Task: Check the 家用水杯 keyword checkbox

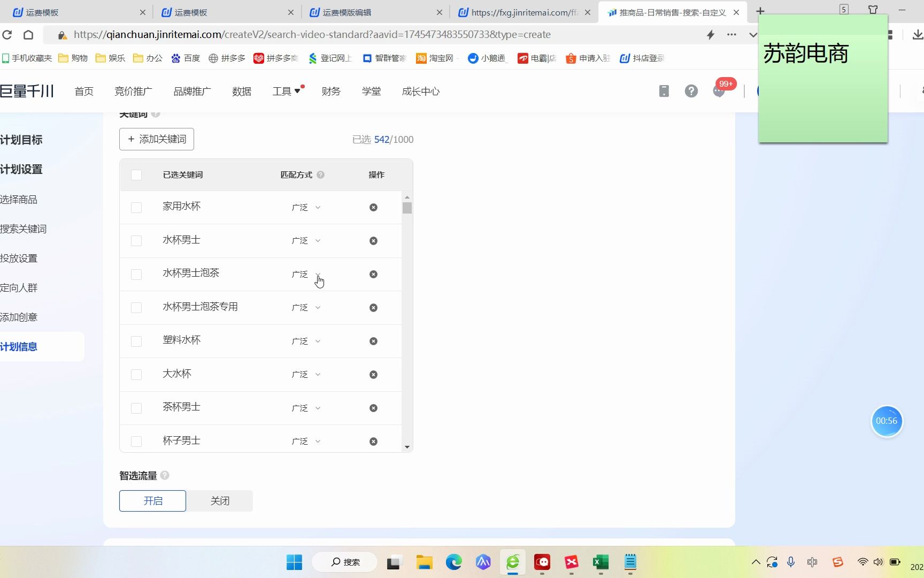Action: coord(136,208)
